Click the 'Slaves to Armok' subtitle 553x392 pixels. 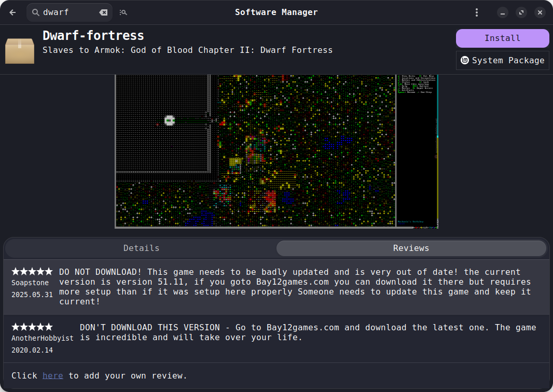coord(187,50)
